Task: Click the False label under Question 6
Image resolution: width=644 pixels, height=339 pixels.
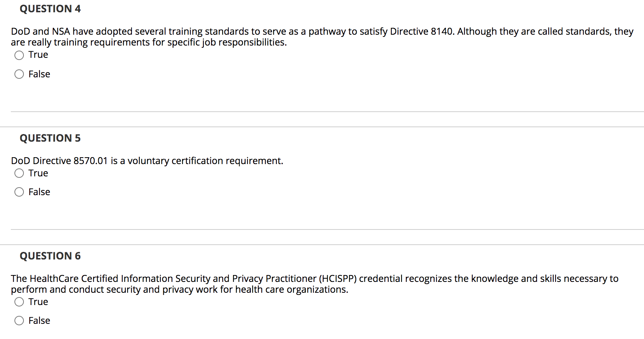Action: click(39, 321)
